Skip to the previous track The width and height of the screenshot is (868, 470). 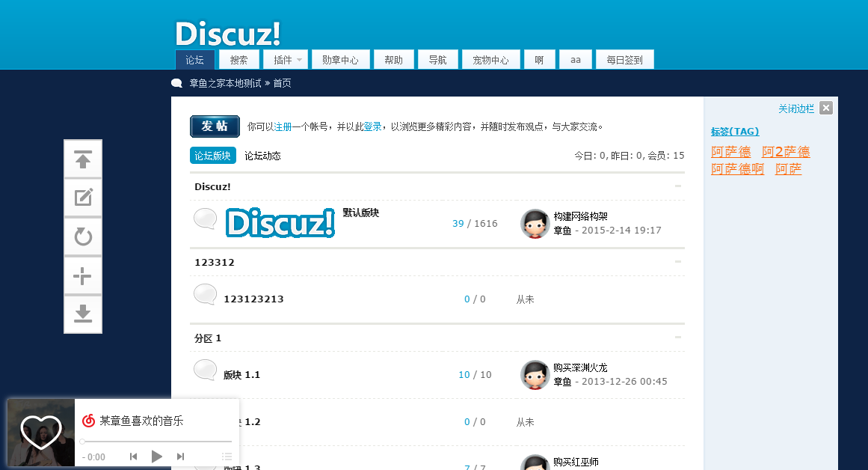pos(133,456)
